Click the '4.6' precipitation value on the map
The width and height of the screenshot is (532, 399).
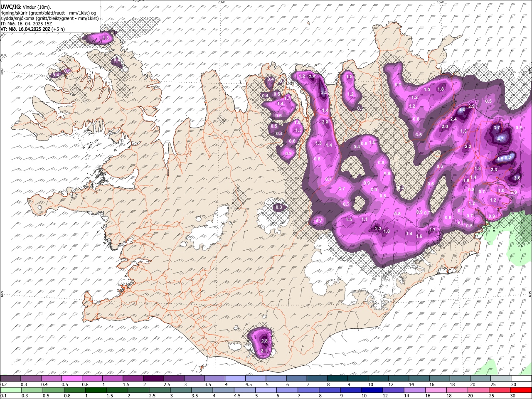point(462,110)
